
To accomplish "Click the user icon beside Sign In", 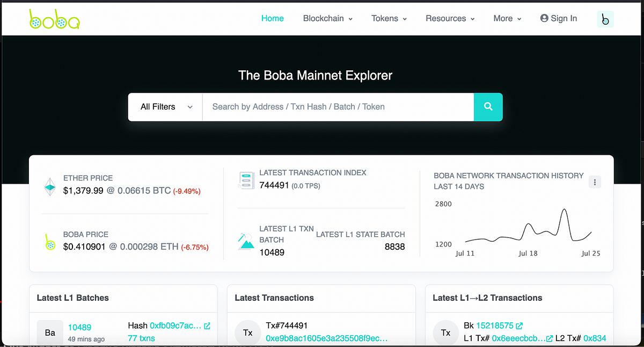I will pos(544,18).
